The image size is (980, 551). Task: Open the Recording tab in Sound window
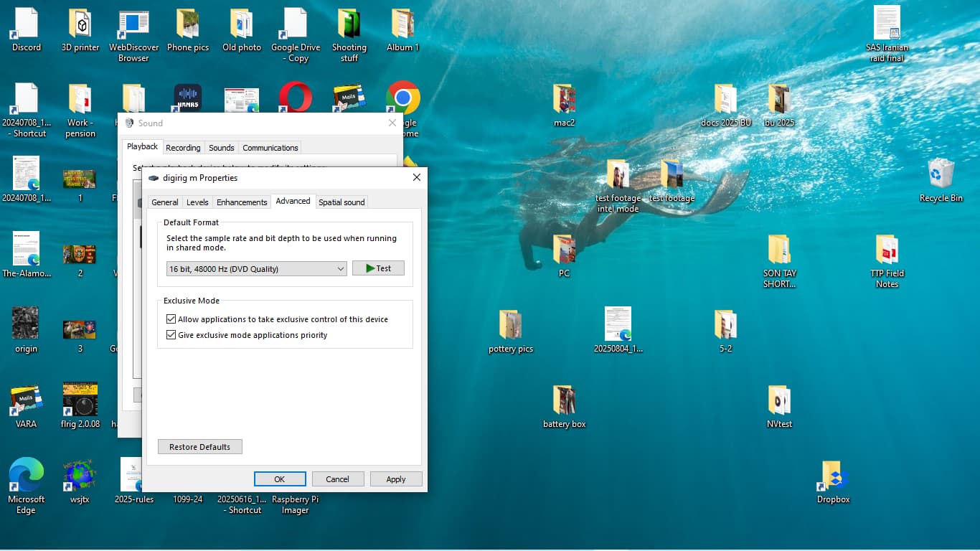(x=183, y=148)
